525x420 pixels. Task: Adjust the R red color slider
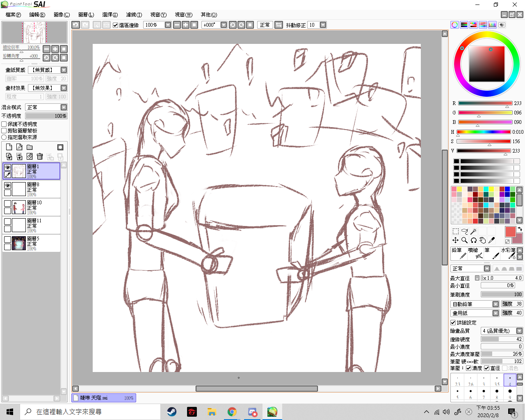[x=485, y=103]
